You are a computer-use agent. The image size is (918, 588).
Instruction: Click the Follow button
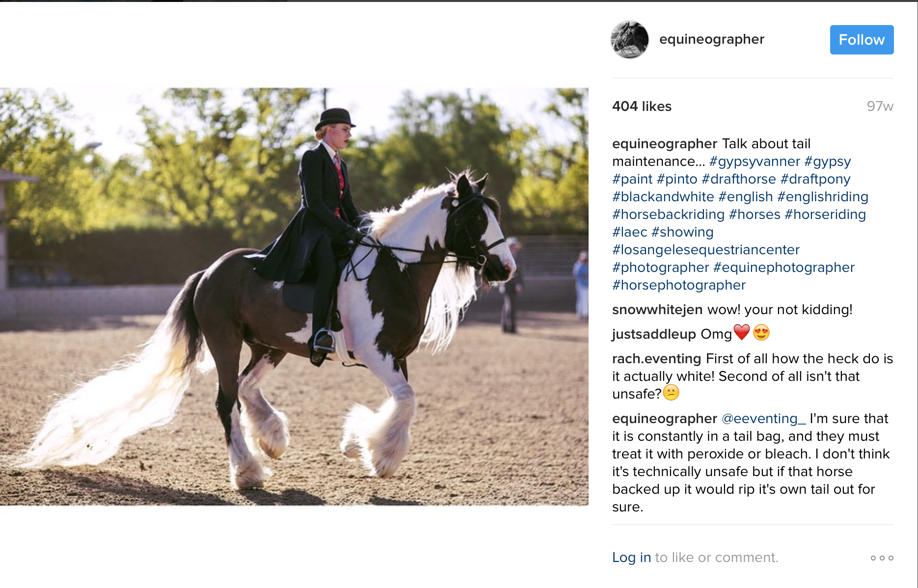click(862, 40)
